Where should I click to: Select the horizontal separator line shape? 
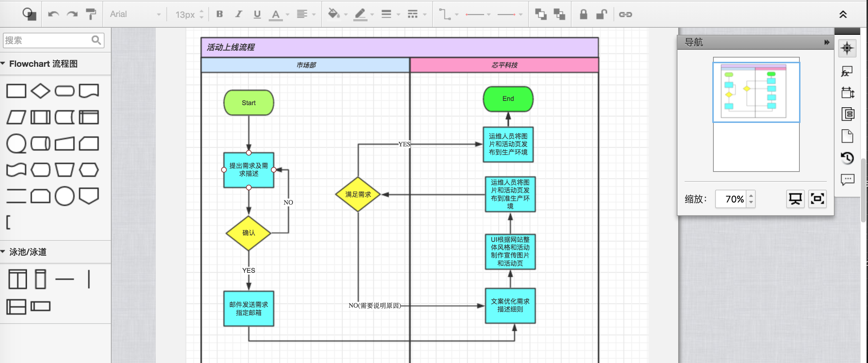[65, 279]
